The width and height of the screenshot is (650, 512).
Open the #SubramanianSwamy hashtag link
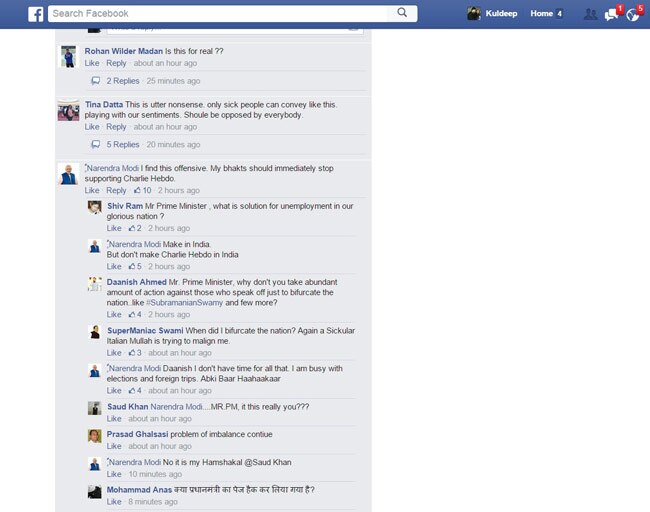pos(184,303)
